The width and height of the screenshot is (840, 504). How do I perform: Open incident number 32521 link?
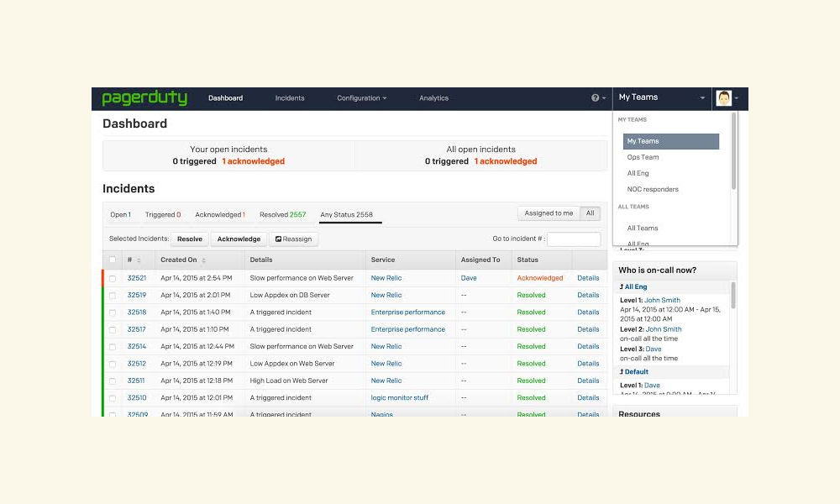click(137, 278)
